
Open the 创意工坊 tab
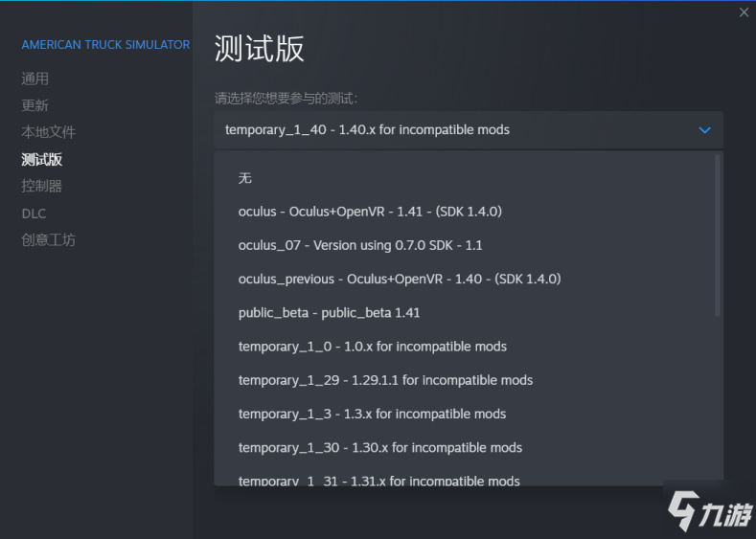48,240
